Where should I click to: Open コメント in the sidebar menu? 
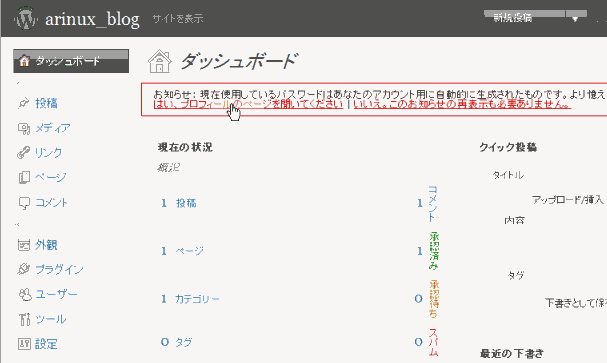click(51, 202)
